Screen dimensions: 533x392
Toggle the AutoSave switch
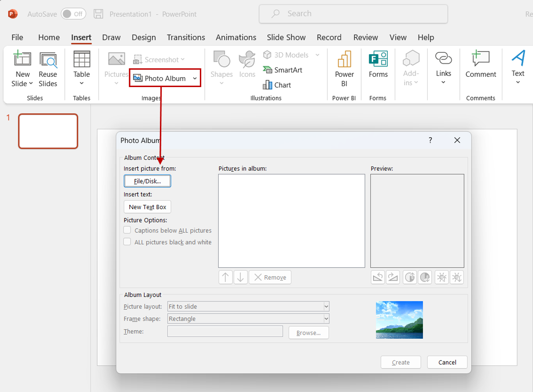point(72,14)
